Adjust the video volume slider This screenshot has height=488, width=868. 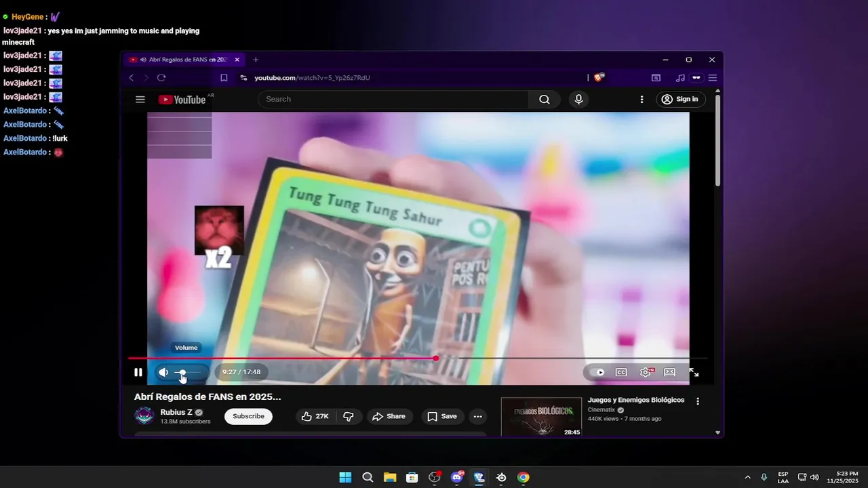[189, 372]
